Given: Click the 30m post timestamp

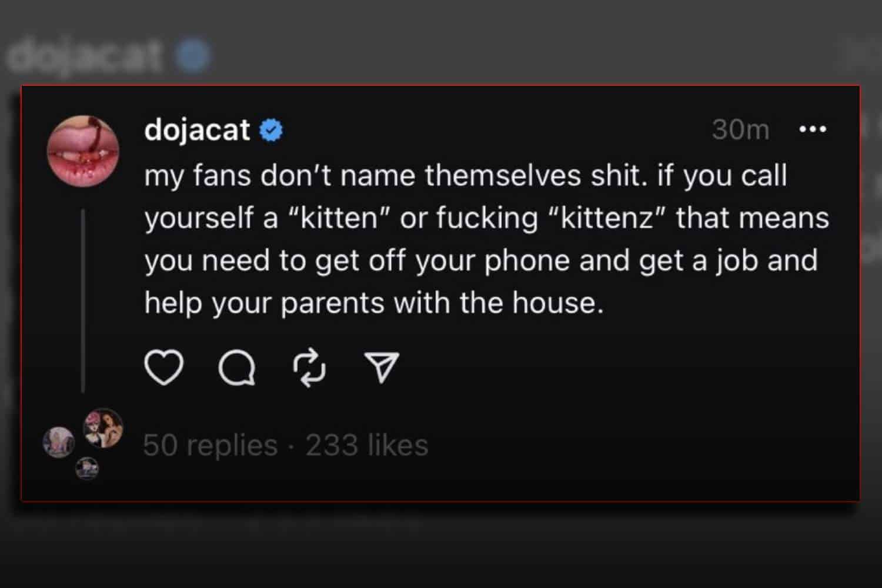Looking at the screenshot, I should pos(740,130).
